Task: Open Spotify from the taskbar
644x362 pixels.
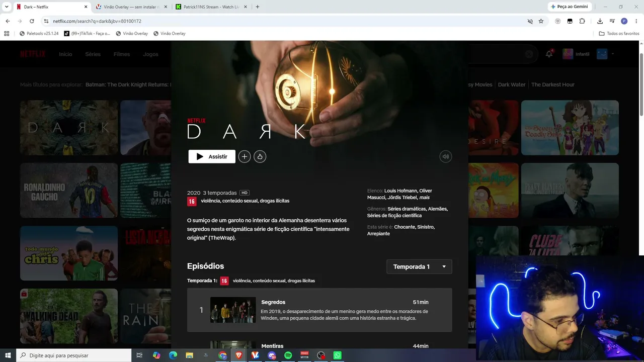Action: click(288, 355)
